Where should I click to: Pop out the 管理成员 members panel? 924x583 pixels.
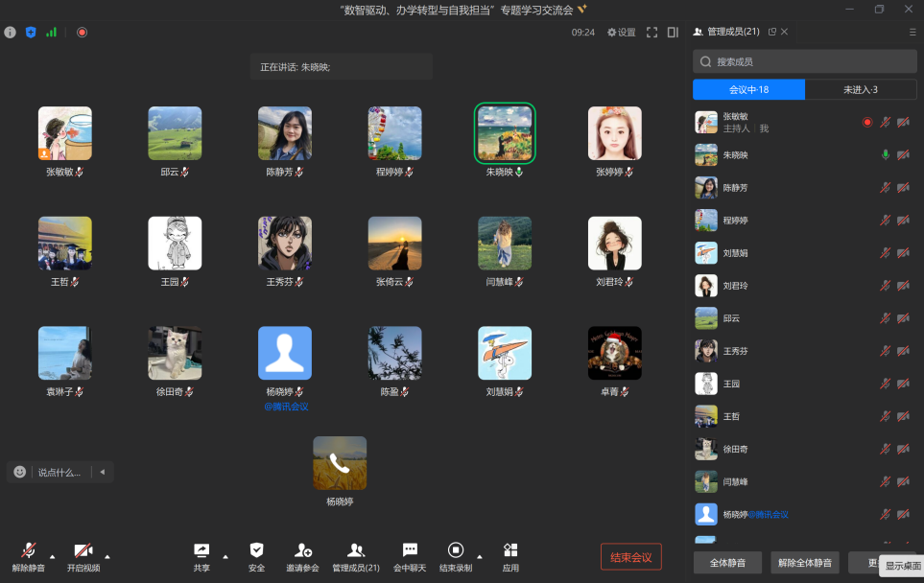pos(772,32)
